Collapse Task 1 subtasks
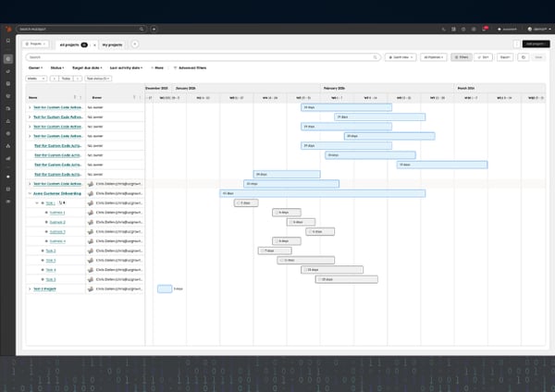Image resolution: width=555 pixels, height=392 pixels. (37, 203)
